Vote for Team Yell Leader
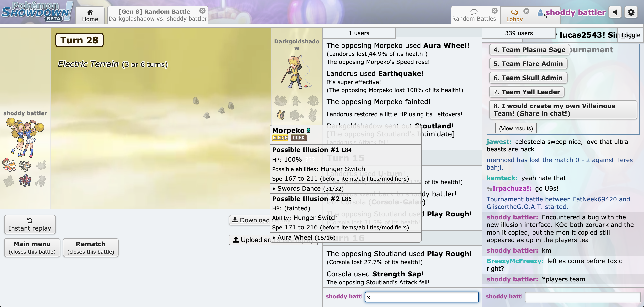 (527, 92)
